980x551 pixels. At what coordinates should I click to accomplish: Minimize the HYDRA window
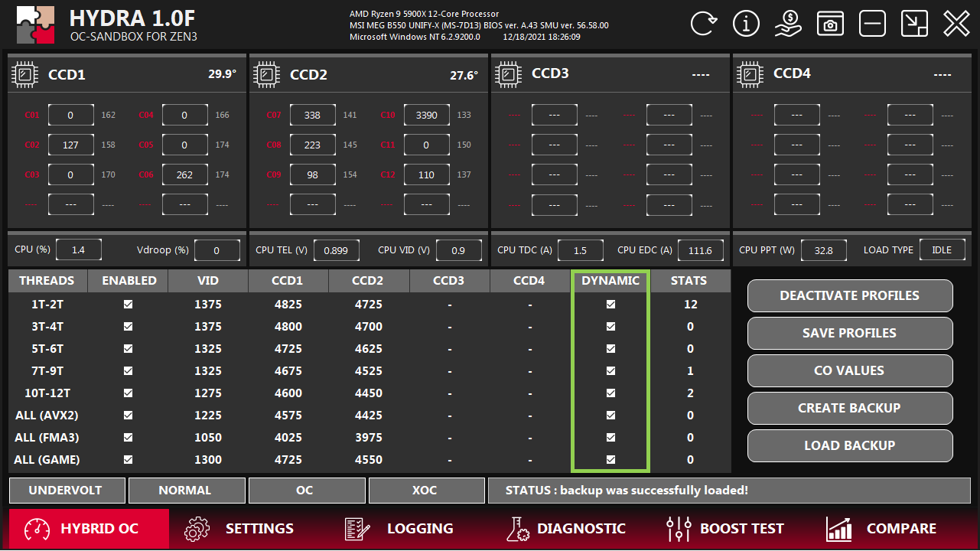[872, 24]
